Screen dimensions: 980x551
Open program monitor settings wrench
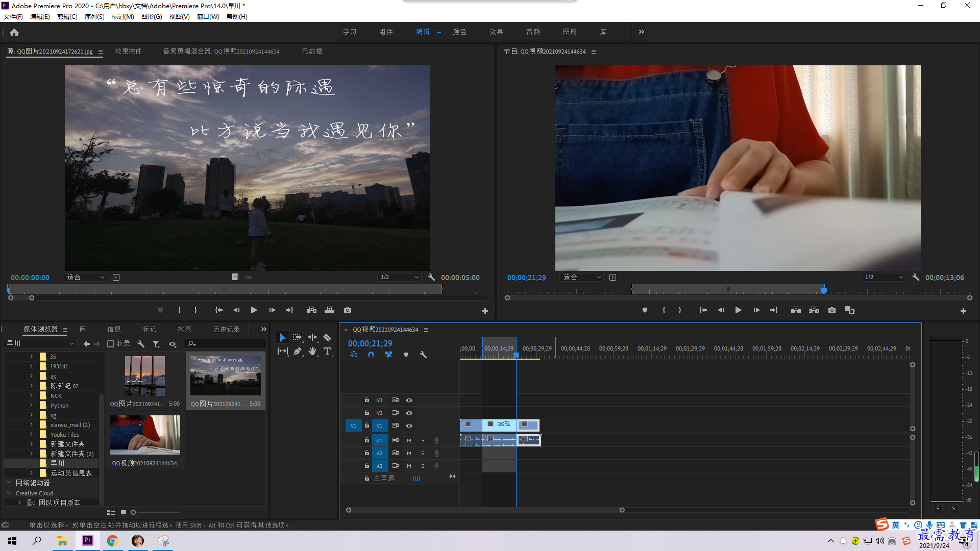click(x=916, y=278)
